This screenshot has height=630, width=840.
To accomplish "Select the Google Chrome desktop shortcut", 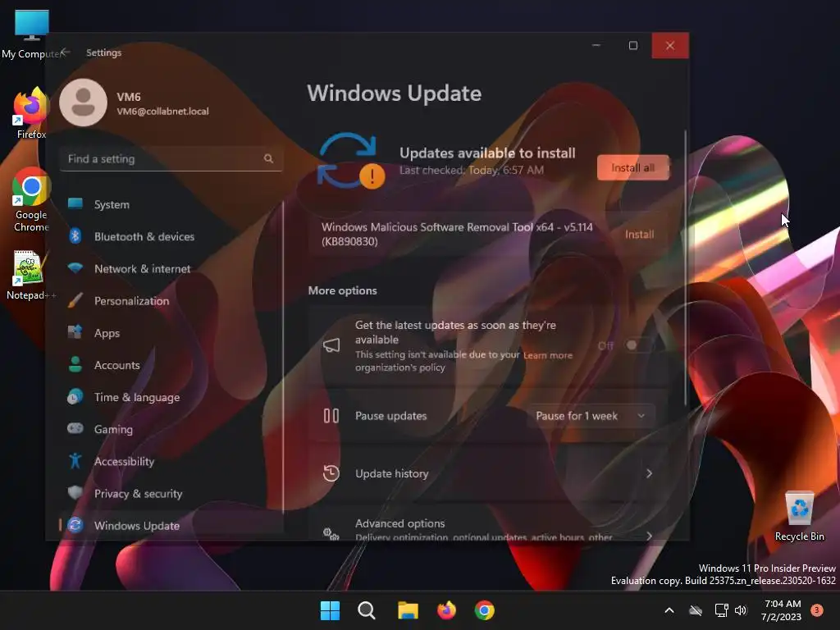I will pos(31,200).
